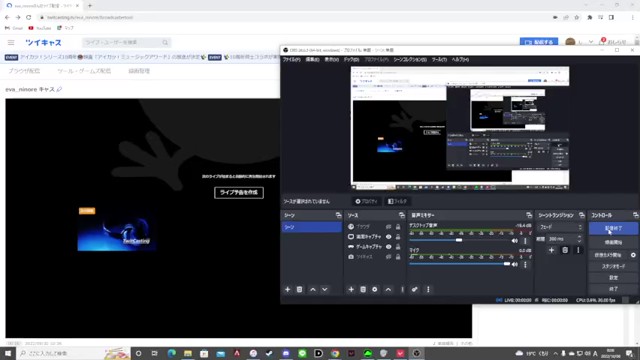The height and width of the screenshot is (360, 640).
Task: Open the fade transition type dropdown
Action: [561, 227]
